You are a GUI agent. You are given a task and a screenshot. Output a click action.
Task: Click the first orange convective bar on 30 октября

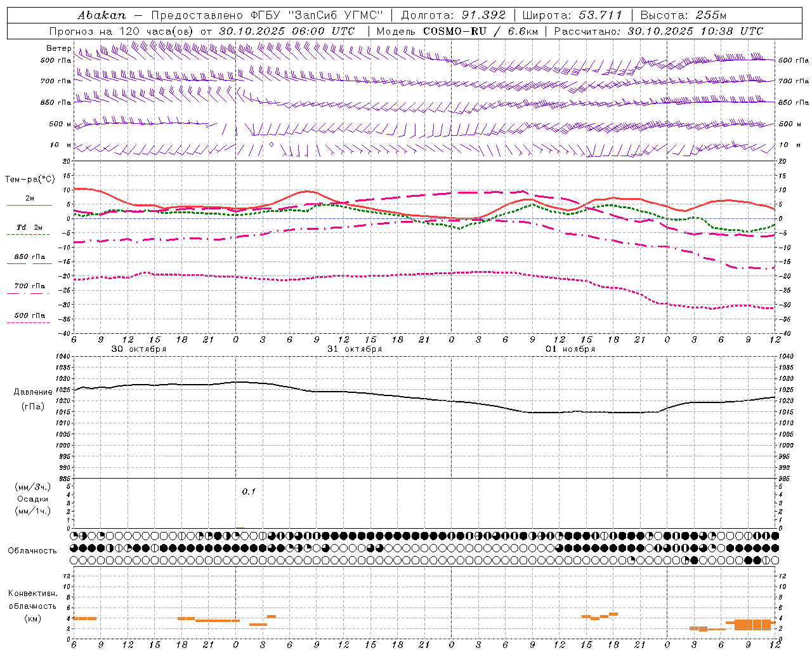click(x=85, y=618)
